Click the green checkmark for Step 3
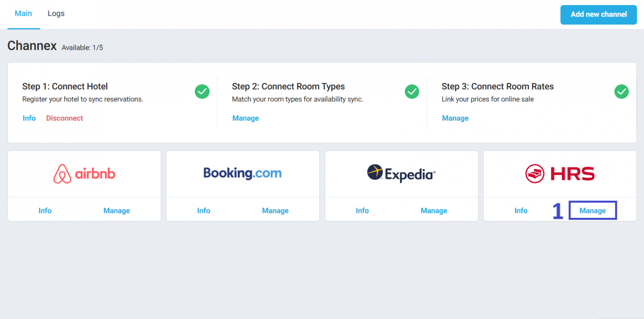This screenshot has height=319, width=644. click(x=622, y=92)
